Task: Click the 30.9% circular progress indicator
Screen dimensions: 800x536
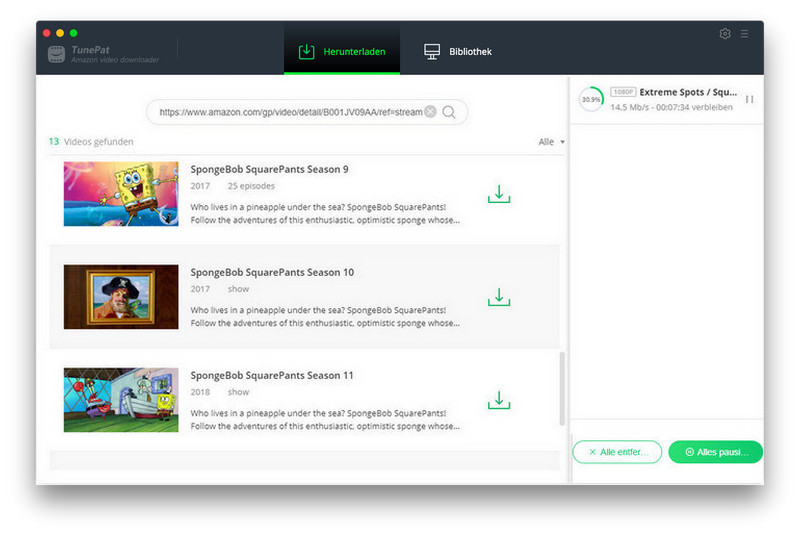Action: (x=591, y=99)
